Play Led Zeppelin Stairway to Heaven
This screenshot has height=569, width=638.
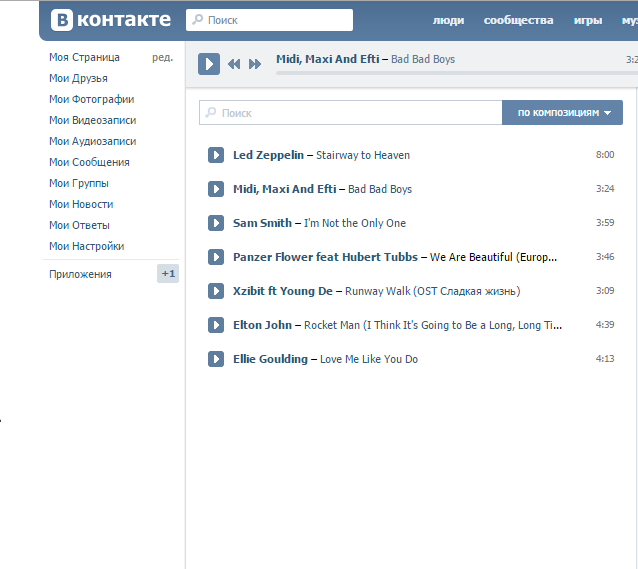[x=216, y=155]
